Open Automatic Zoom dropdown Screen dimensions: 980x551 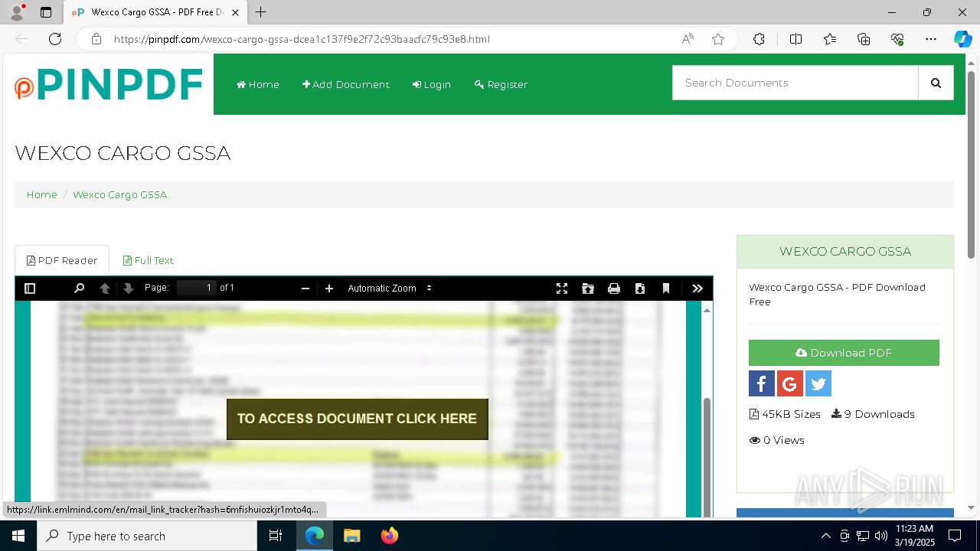[390, 289]
